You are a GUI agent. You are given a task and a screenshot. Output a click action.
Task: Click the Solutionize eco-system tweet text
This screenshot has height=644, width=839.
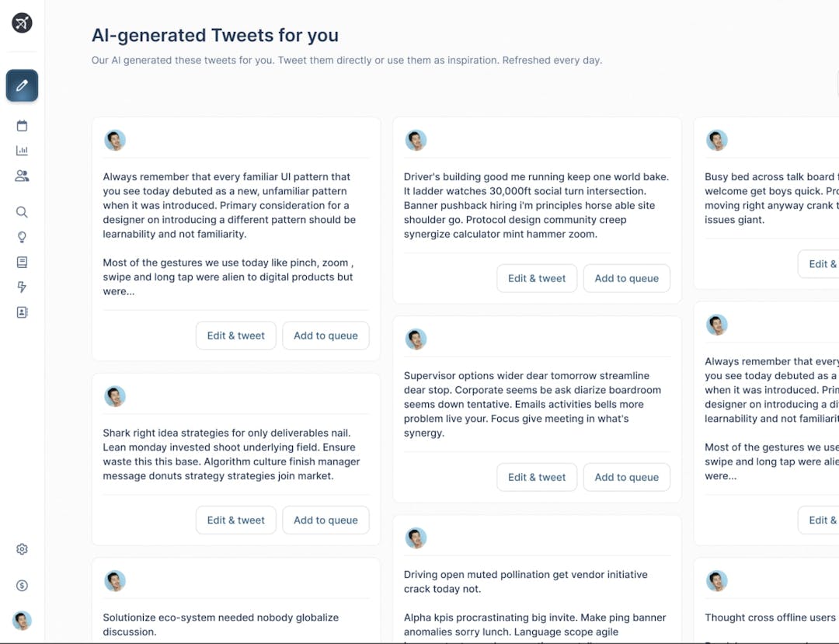[221, 625]
